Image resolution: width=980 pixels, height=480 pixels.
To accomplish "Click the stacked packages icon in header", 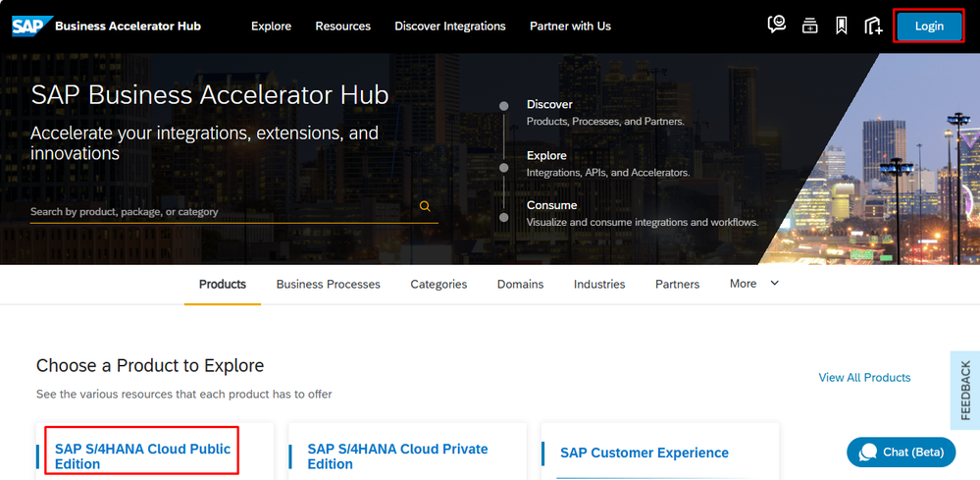I will [809, 27].
